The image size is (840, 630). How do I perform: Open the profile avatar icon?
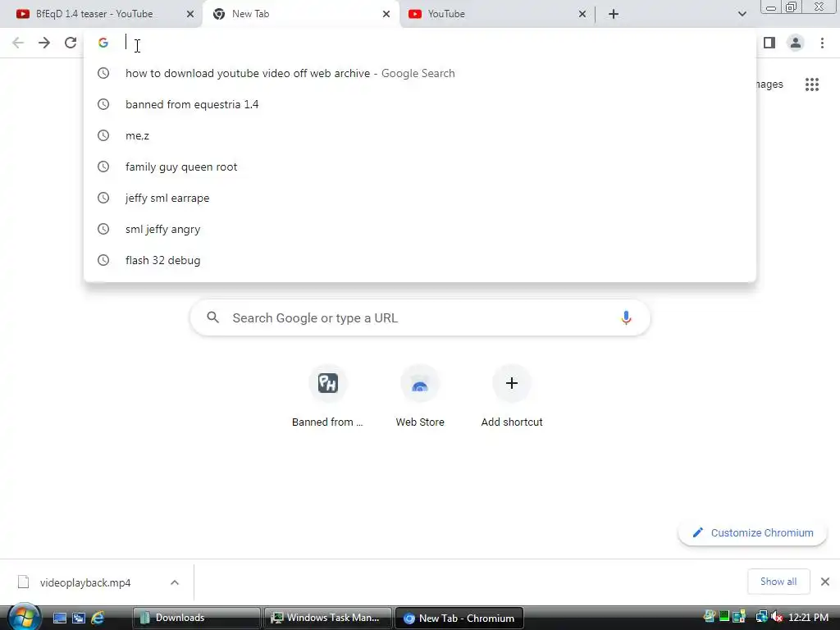point(796,43)
